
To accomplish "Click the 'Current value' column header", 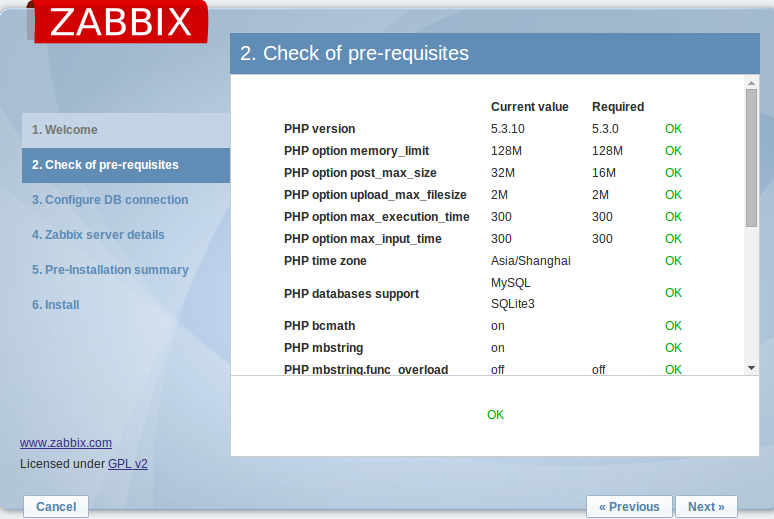I will coord(530,107).
